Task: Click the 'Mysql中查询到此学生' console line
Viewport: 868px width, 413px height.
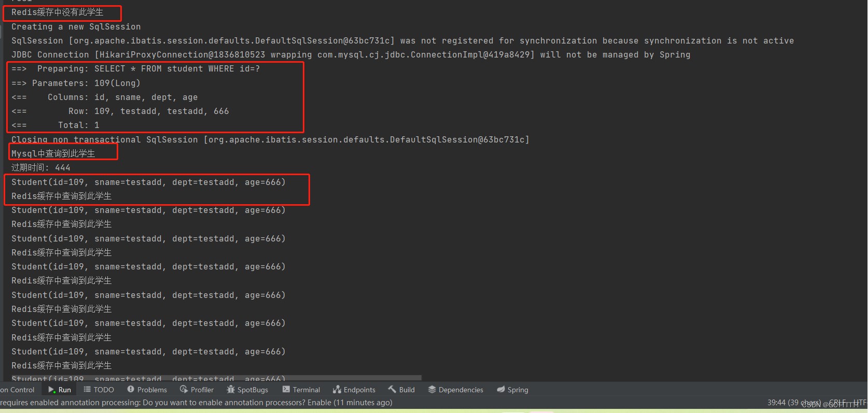Action: (x=53, y=153)
